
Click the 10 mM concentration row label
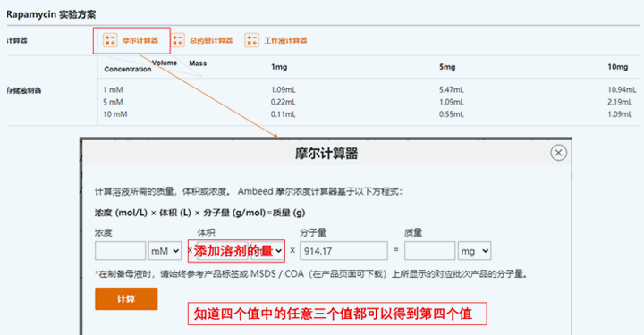[x=115, y=114]
